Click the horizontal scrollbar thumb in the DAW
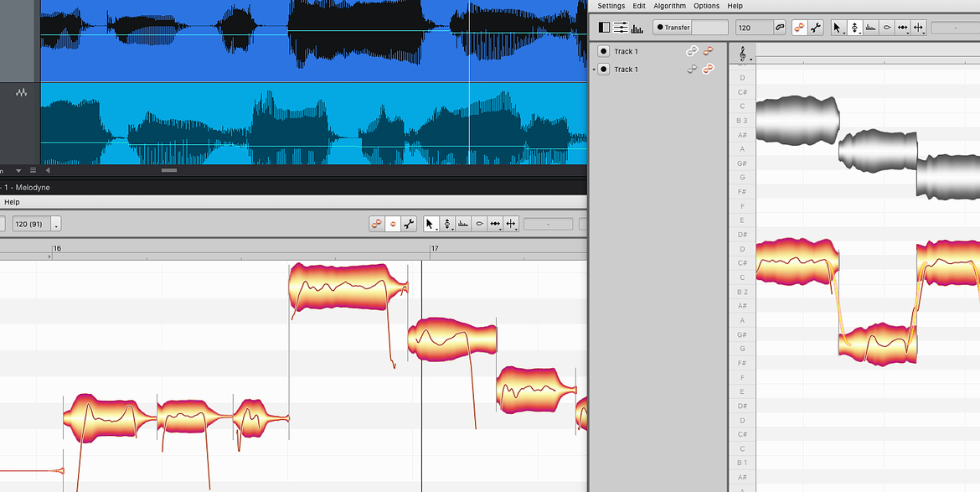The image size is (980, 492). click(x=168, y=170)
